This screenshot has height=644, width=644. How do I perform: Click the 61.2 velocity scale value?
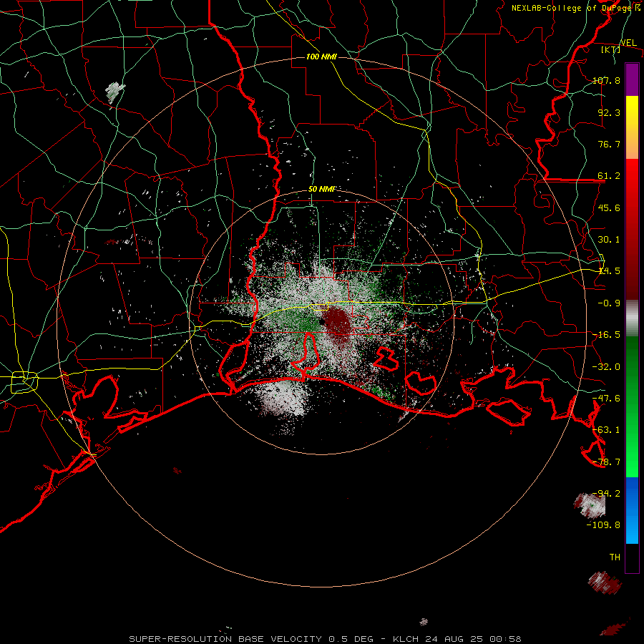click(x=609, y=176)
